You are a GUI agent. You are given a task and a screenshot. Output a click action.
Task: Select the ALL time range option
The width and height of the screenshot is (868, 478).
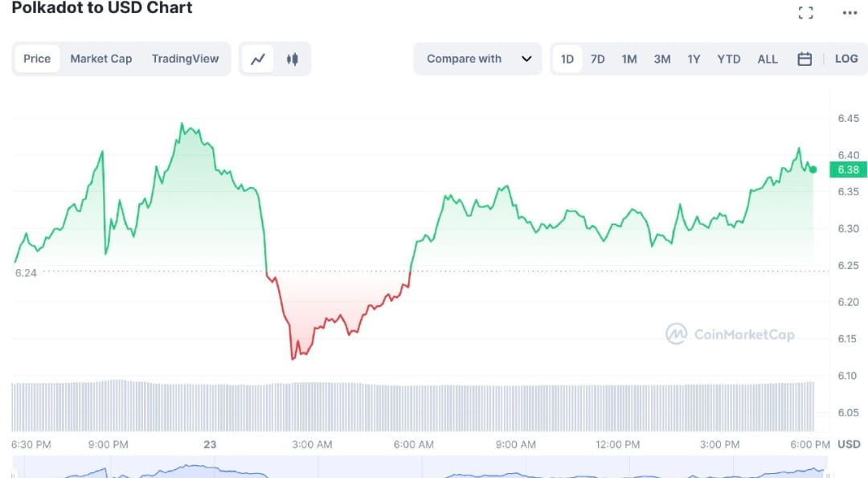point(768,58)
